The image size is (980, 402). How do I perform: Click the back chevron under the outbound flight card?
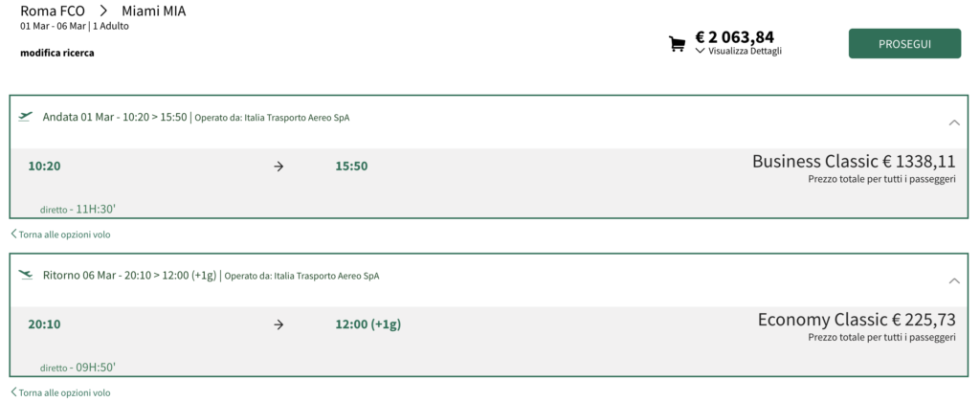[13, 234]
